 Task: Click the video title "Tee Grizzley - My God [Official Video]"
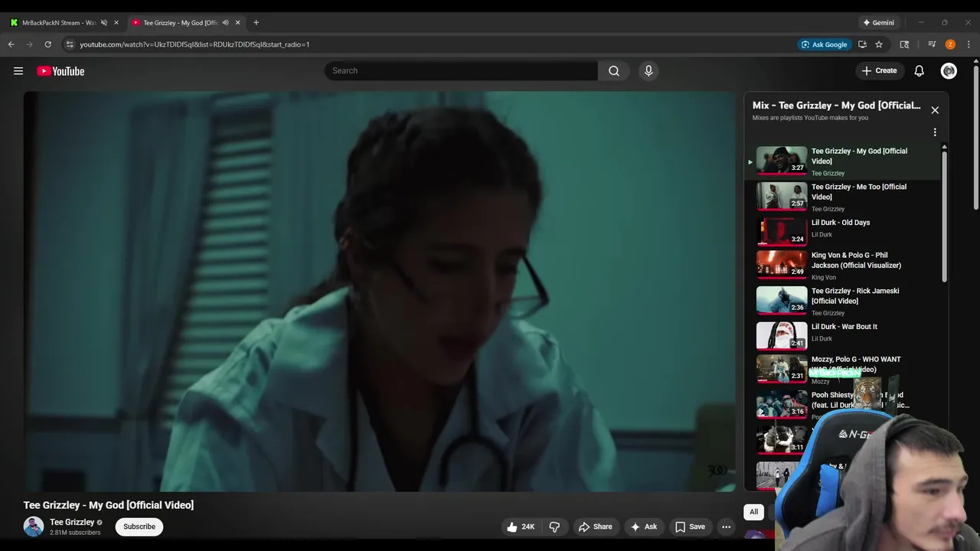click(x=109, y=505)
